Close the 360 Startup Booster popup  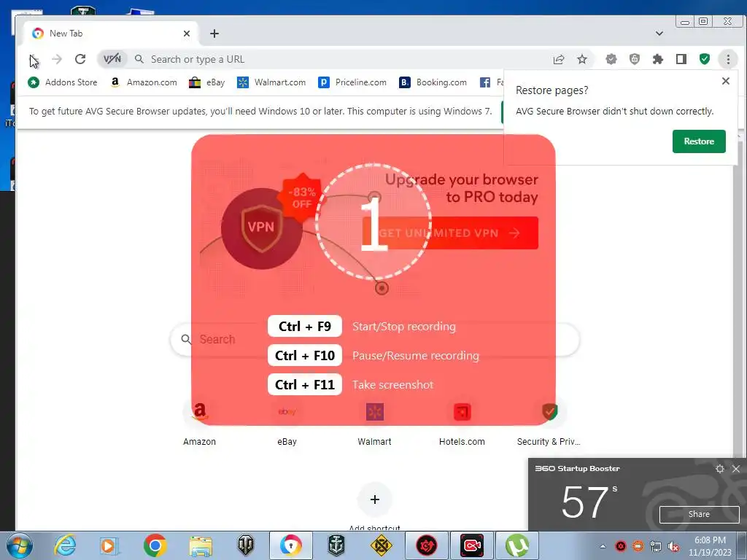736,469
